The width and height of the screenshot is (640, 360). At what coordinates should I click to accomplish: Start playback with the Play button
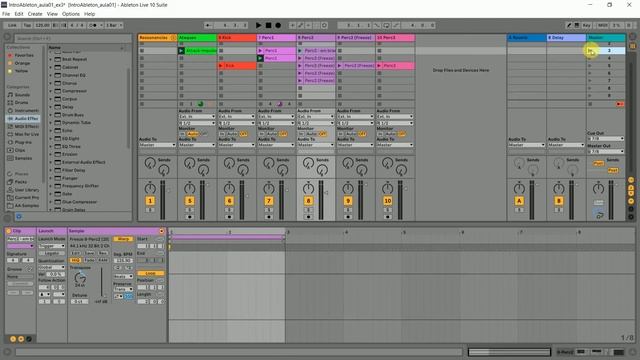[x=258, y=25]
